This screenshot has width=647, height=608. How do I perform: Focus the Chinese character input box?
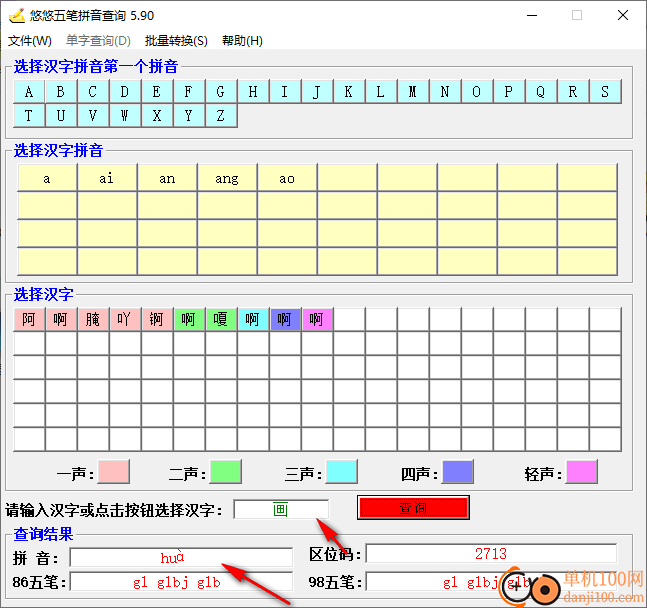click(281, 509)
